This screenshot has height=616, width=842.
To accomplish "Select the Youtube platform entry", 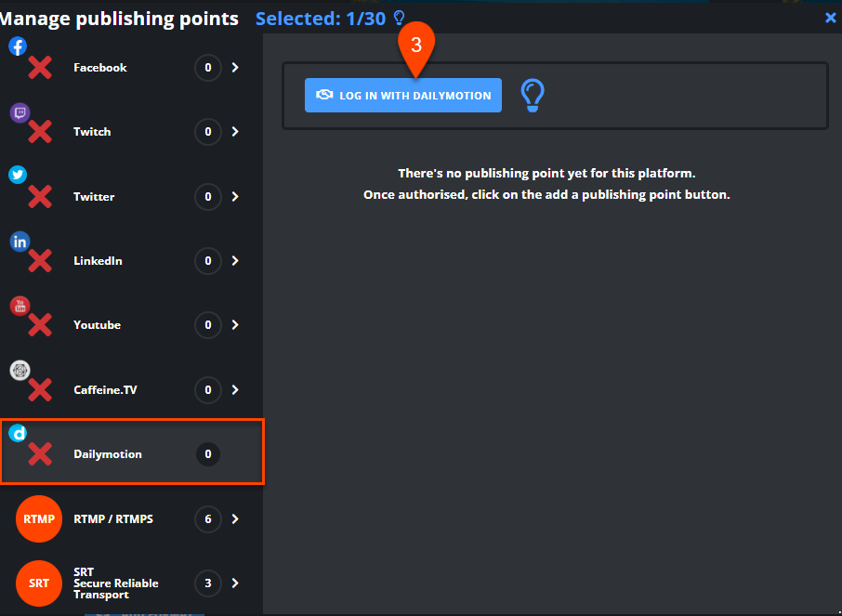I will 132,325.
